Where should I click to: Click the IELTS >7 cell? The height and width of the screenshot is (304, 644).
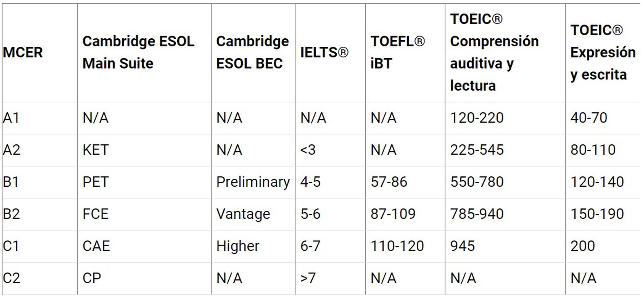tap(308, 278)
